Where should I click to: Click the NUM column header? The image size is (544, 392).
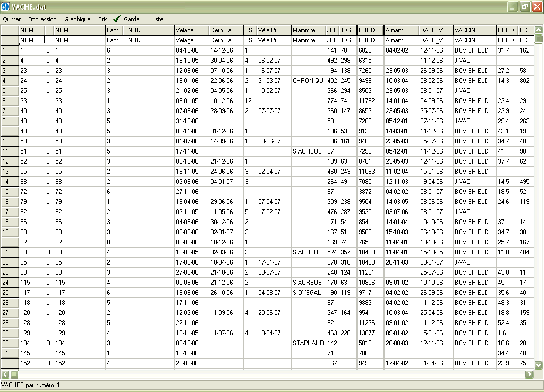point(31,30)
